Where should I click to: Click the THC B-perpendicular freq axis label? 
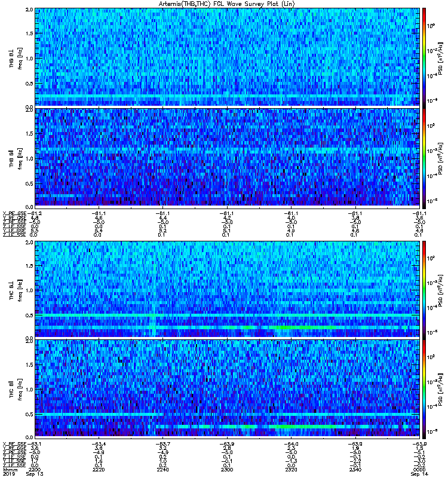pos(16,290)
